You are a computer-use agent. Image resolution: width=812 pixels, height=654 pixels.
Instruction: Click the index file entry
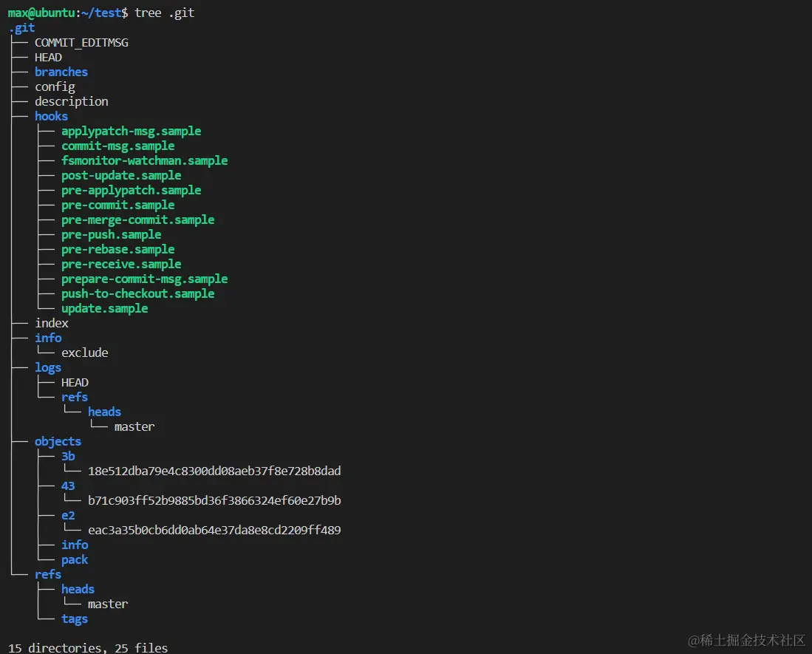(x=52, y=323)
